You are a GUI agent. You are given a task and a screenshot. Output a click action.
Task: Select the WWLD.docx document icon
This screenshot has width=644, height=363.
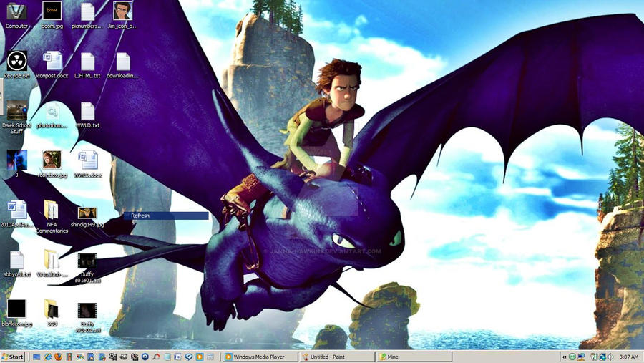87,165
